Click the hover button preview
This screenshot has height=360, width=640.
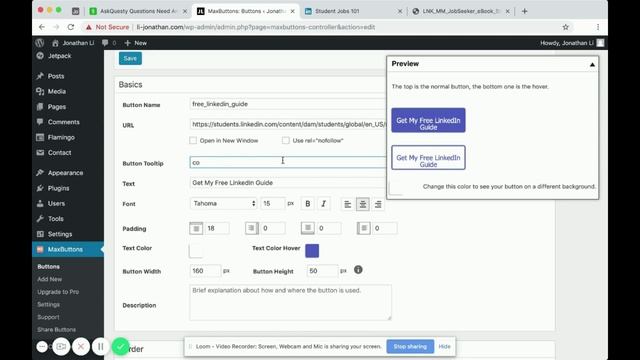[x=428, y=158]
